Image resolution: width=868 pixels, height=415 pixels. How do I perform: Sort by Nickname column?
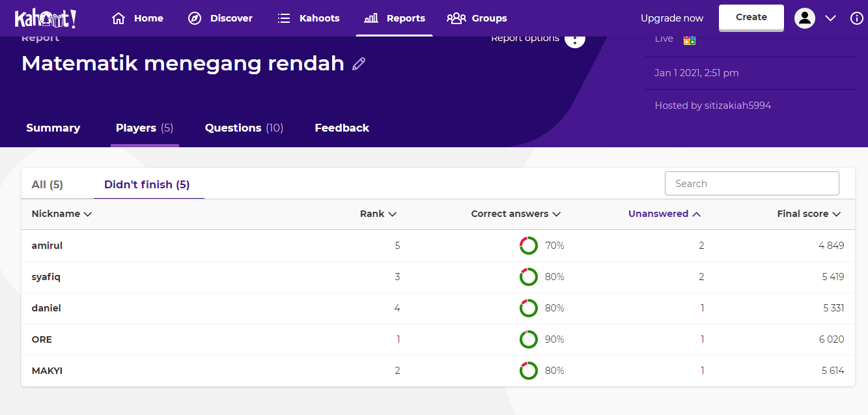click(x=62, y=214)
